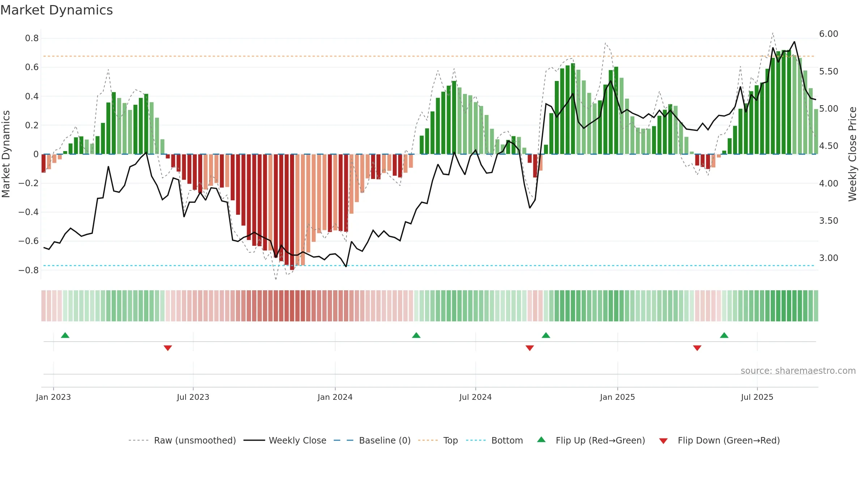The image size is (868, 488).
Task: Click the green Flip Up legend triangle icon
Action: (541, 440)
